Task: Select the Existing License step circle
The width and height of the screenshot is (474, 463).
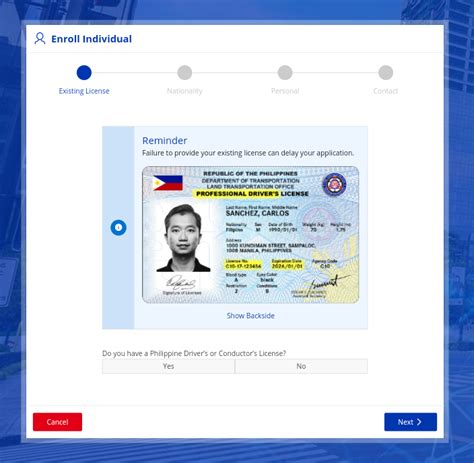Action: click(x=84, y=73)
